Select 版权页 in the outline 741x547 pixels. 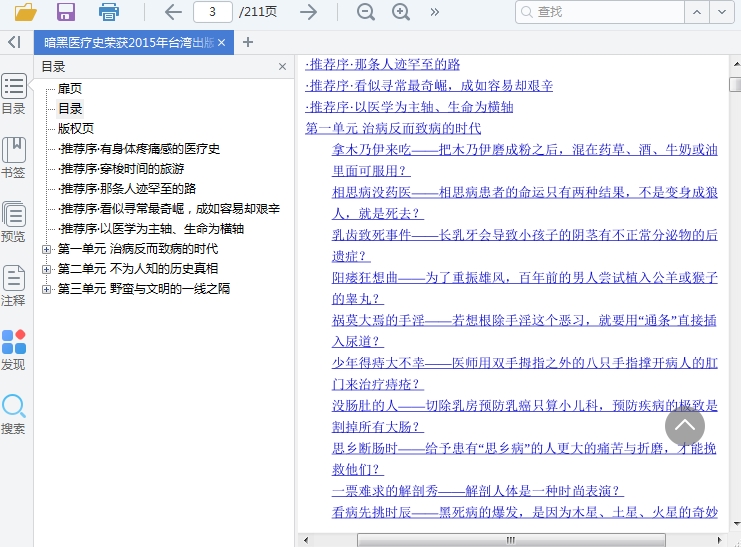[76, 128]
